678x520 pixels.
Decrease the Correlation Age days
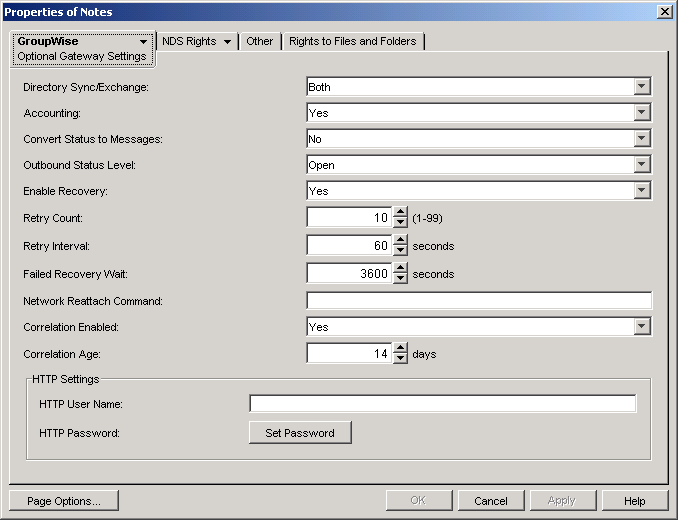(x=400, y=358)
